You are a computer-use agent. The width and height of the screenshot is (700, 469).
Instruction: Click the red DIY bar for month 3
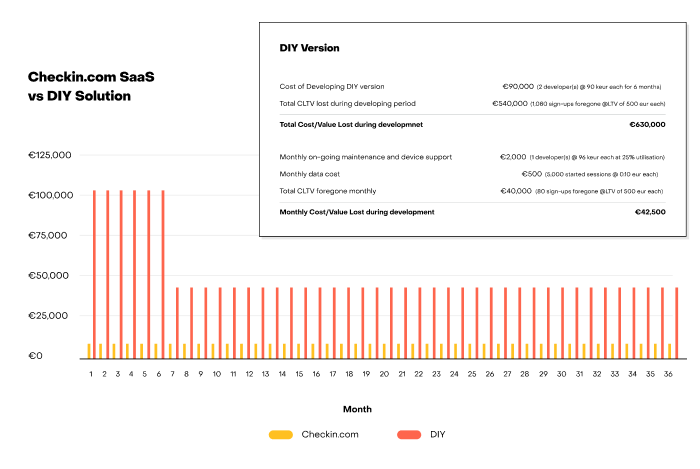click(121, 274)
